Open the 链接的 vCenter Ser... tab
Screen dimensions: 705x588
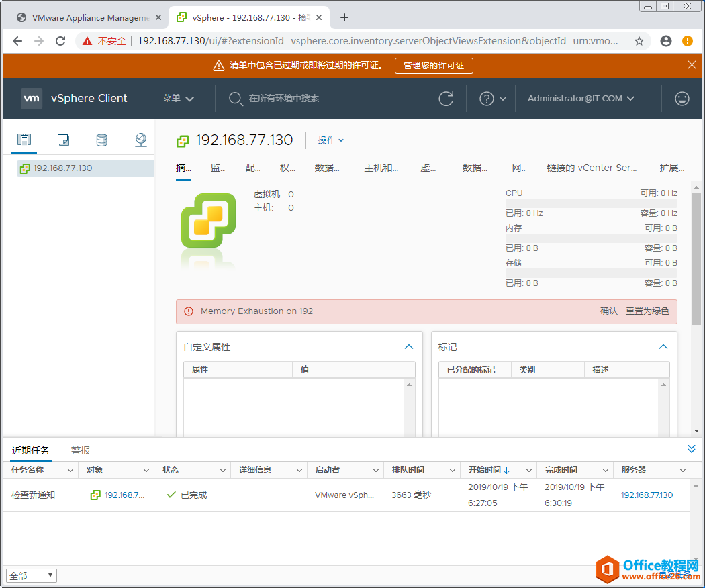click(592, 168)
